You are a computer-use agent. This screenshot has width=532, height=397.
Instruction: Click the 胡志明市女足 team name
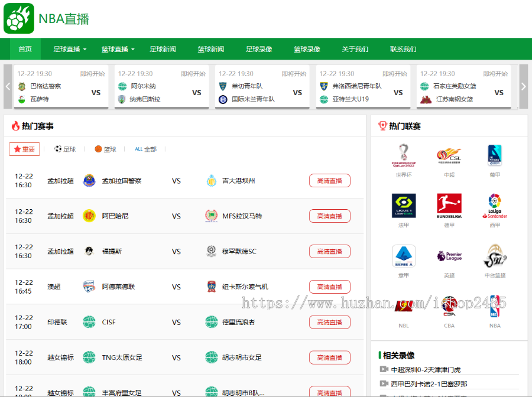(242, 357)
